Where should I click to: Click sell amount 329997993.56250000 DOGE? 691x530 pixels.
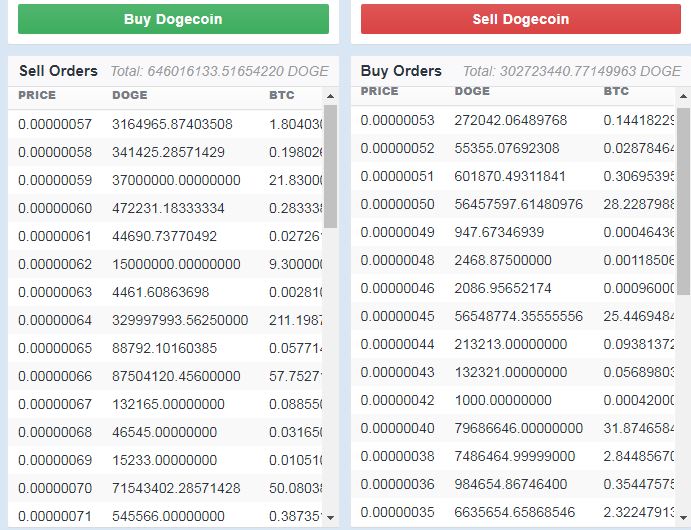pyautogui.click(x=180, y=320)
